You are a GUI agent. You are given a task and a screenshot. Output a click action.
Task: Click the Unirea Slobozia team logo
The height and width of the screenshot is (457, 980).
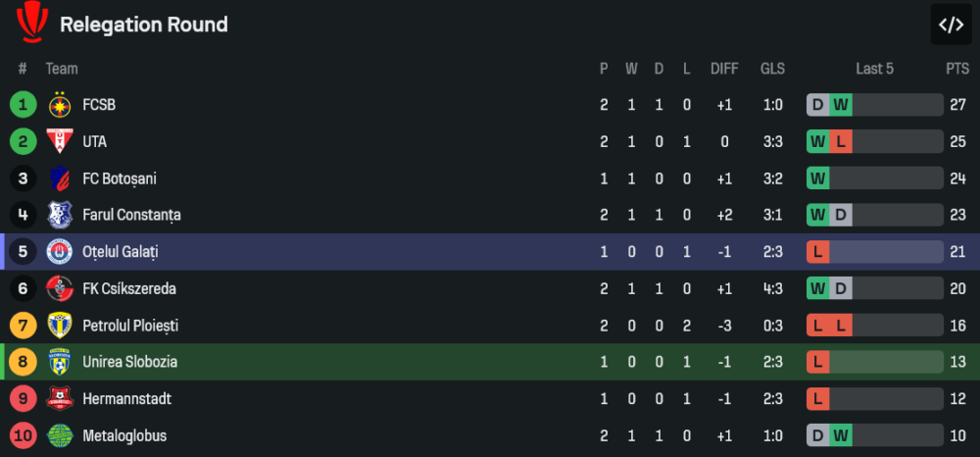[x=60, y=362]
